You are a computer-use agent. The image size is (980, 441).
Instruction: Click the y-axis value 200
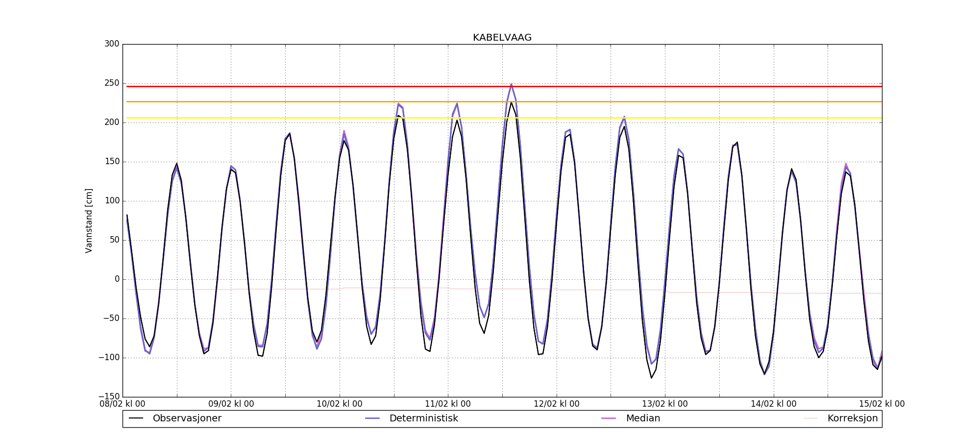(112, 122)
